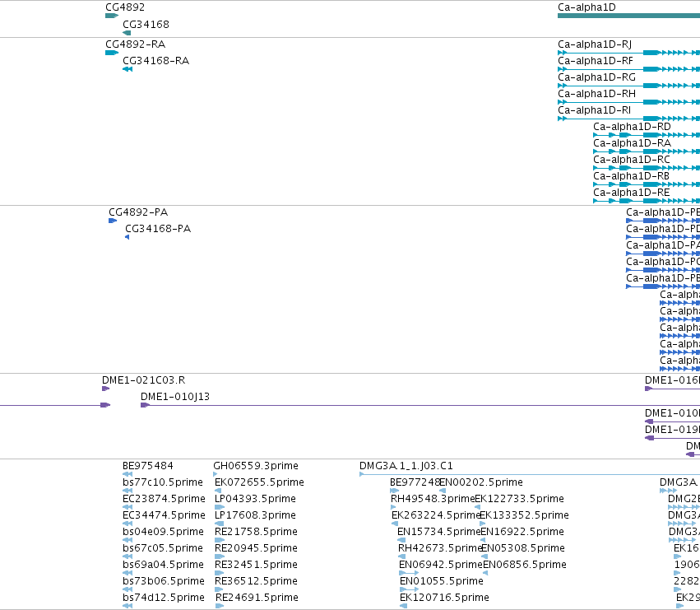Click EST EK122733.5prime

click(519, 499)
